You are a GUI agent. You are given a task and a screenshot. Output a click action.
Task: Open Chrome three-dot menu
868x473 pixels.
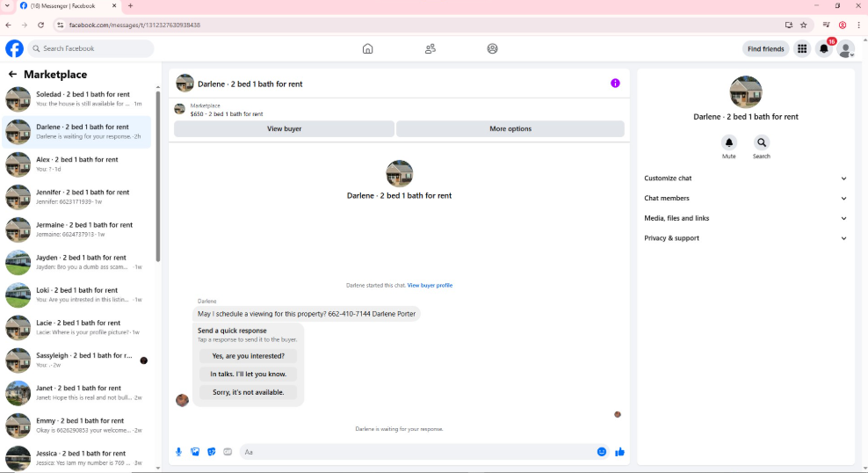click(x=858, y=25)
